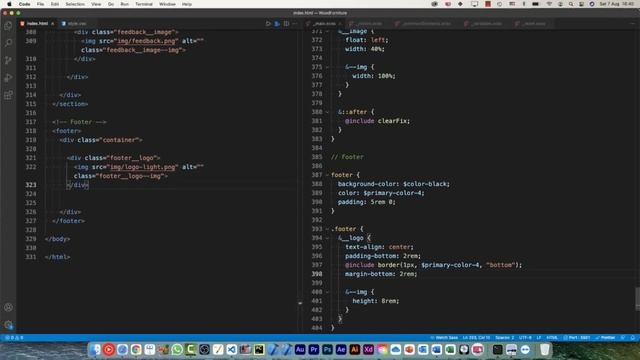Open Terminal from the Dock

pos(497,349)
